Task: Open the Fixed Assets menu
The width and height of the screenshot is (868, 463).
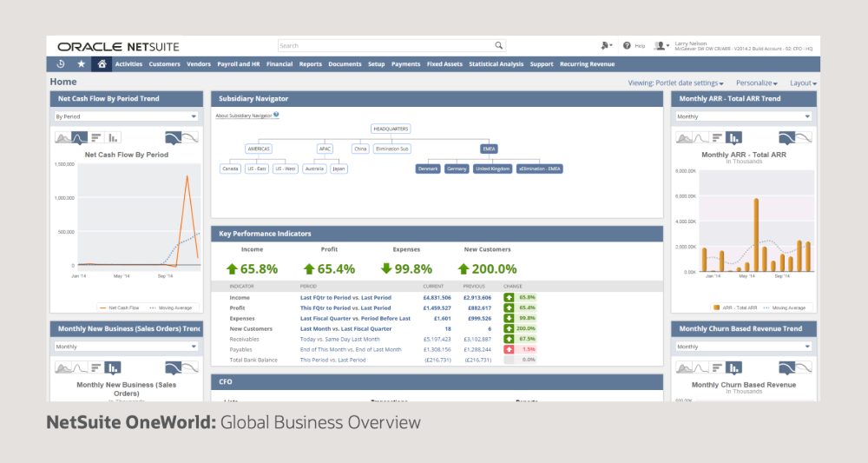Action: click(444, 64)
